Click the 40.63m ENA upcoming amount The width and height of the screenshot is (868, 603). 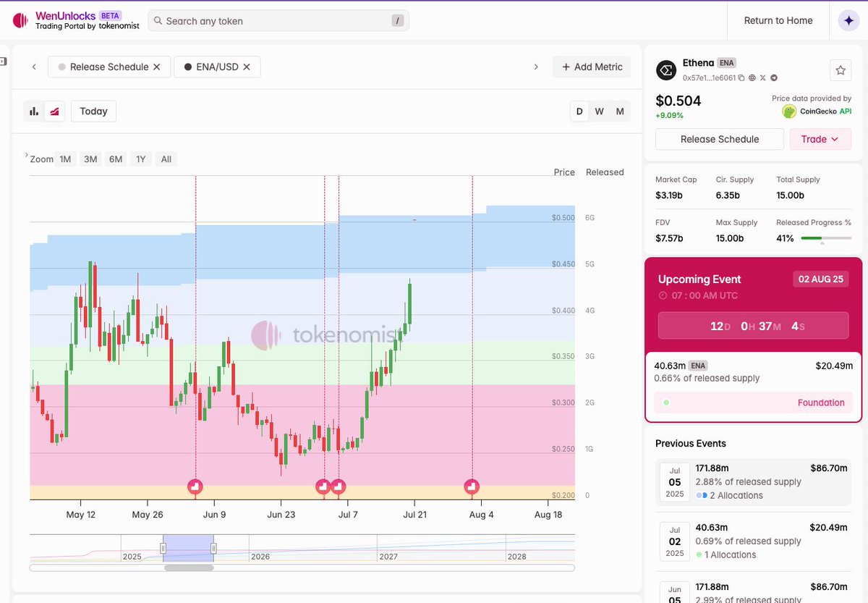coord(681,366)
